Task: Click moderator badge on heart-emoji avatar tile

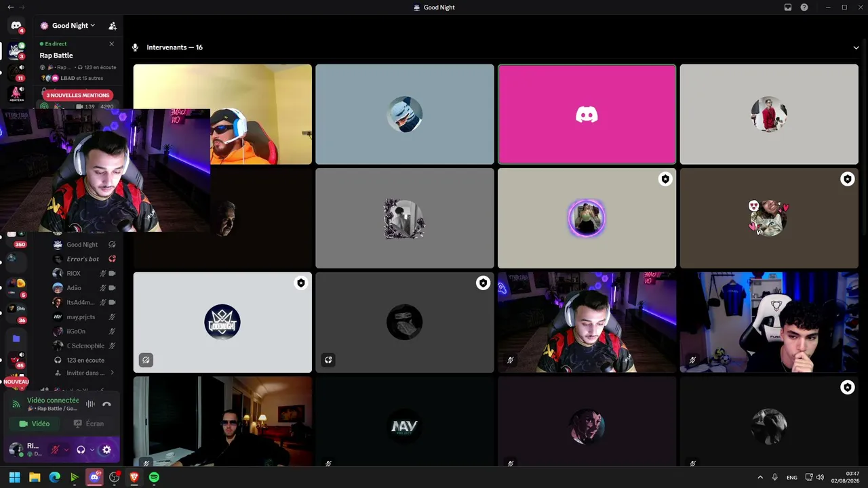Action: (x=847, y=179)
